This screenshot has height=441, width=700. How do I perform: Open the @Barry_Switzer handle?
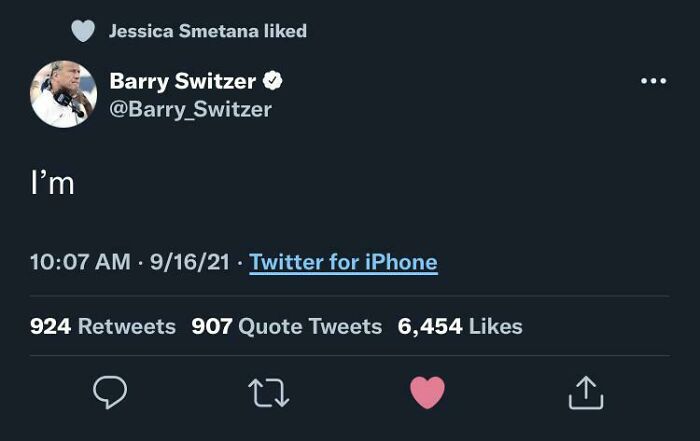click(190, 109)
